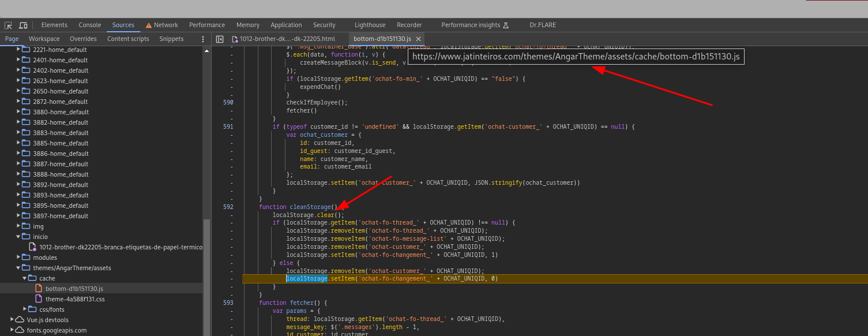This screenshot has height=336, width=868.
Task: Open more options menu in Sources navigator
Action: click(203, 39)
